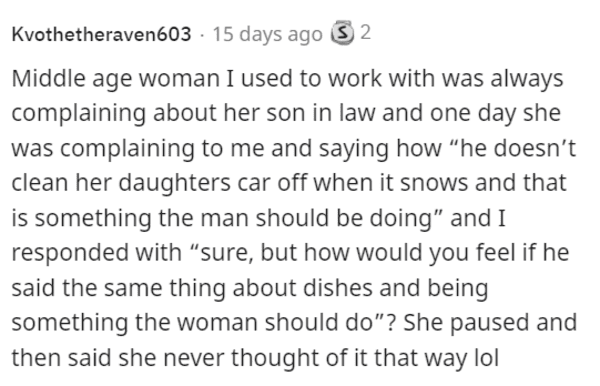Click the silver award icon
The width and height of the screenshot is (600, 386).
(x=342, y=33)
